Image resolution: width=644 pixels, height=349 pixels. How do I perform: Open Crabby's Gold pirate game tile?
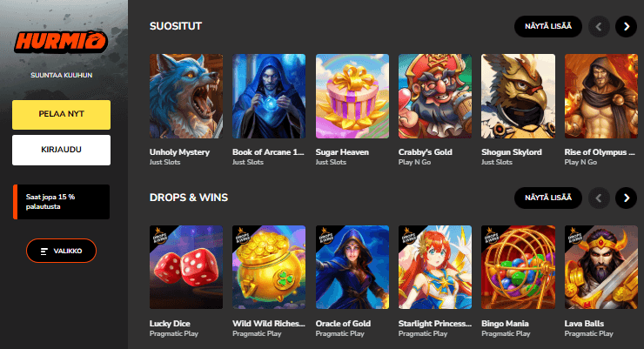[435, 96]
